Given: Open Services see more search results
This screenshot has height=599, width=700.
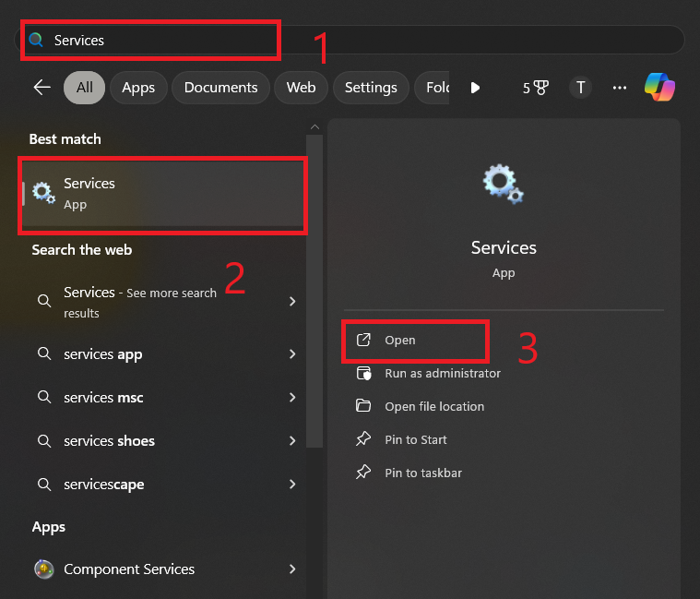Looking at the screenshot, I should click(x=163, y=302).
